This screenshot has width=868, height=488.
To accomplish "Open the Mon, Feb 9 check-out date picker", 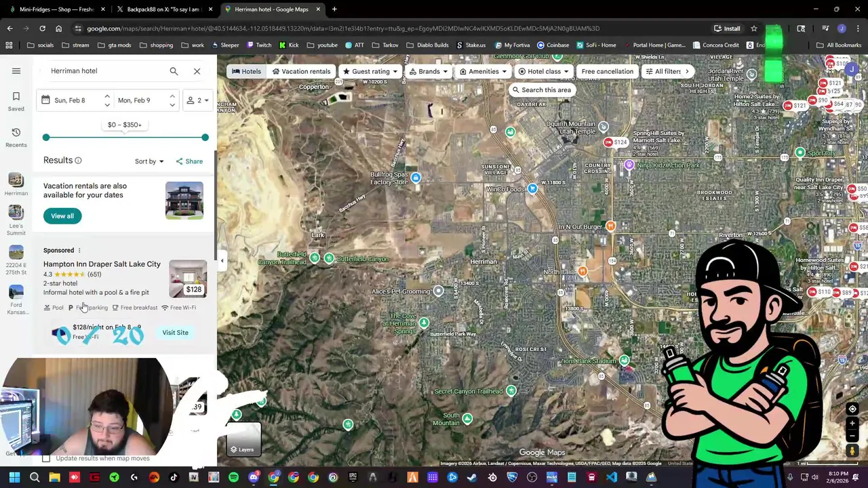I will (x=134, y=100).
